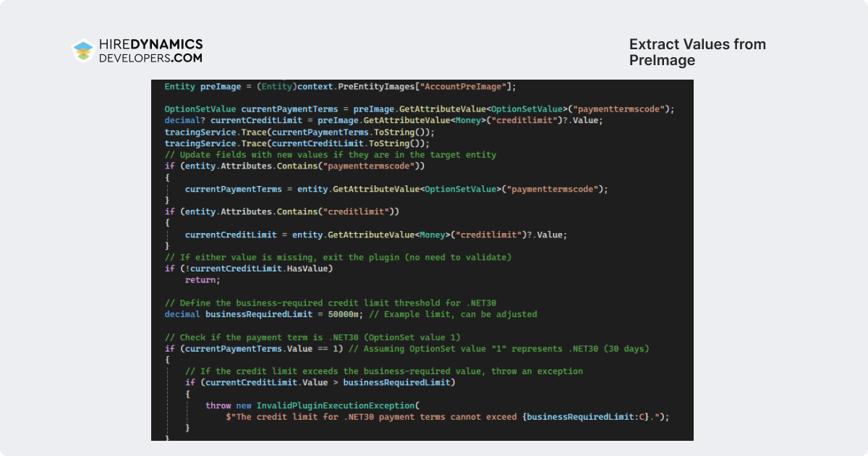Click comment 'Define the business-required credit limit threshold'
868x456 pixels.
330,303
